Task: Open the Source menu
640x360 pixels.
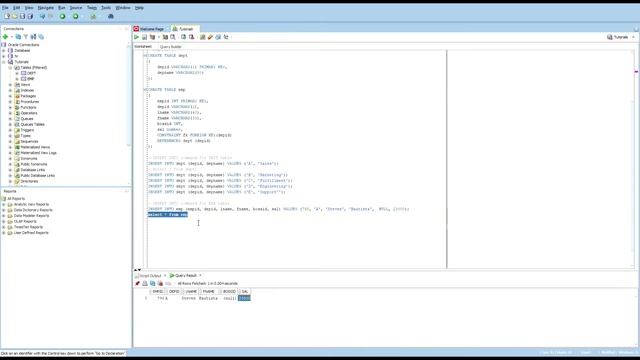Action: (76, 8)
